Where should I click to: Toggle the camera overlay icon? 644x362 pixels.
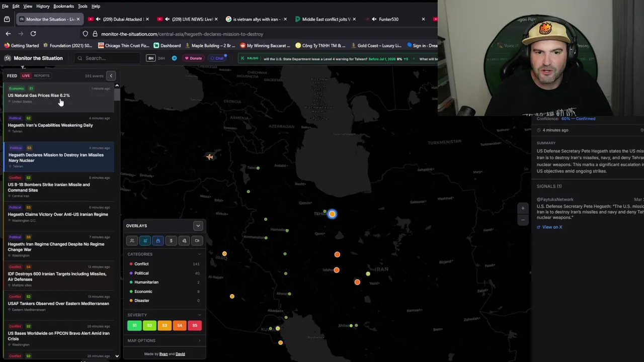(x=197, y=241)
